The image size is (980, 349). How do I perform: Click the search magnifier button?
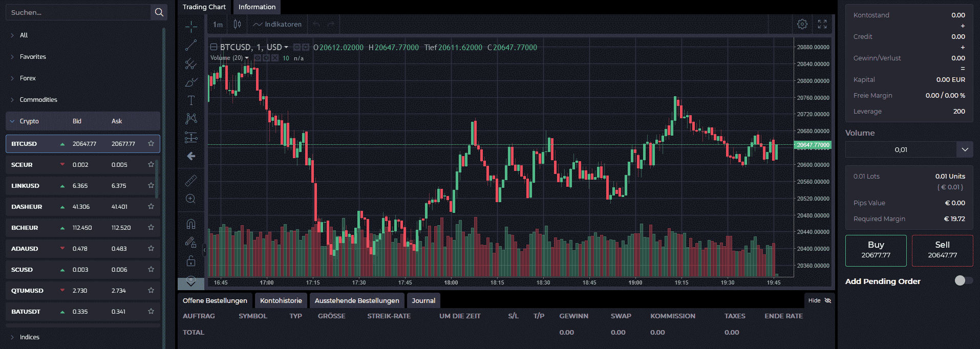tap(159, 12)
